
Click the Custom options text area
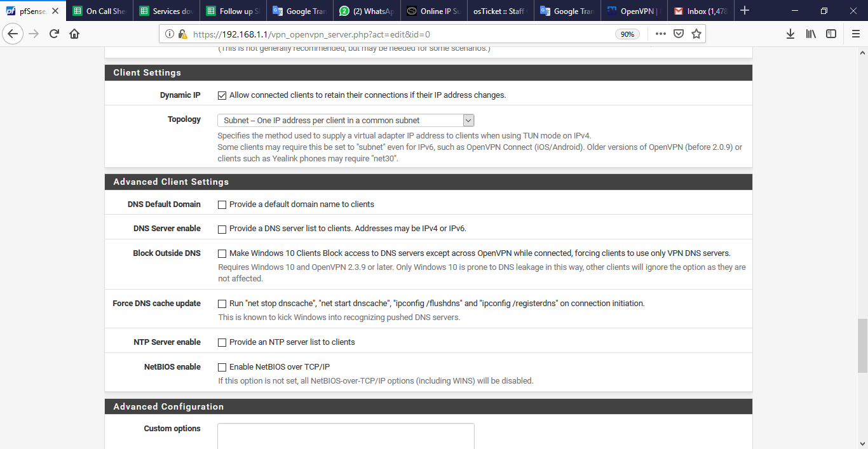pos(346,436)
